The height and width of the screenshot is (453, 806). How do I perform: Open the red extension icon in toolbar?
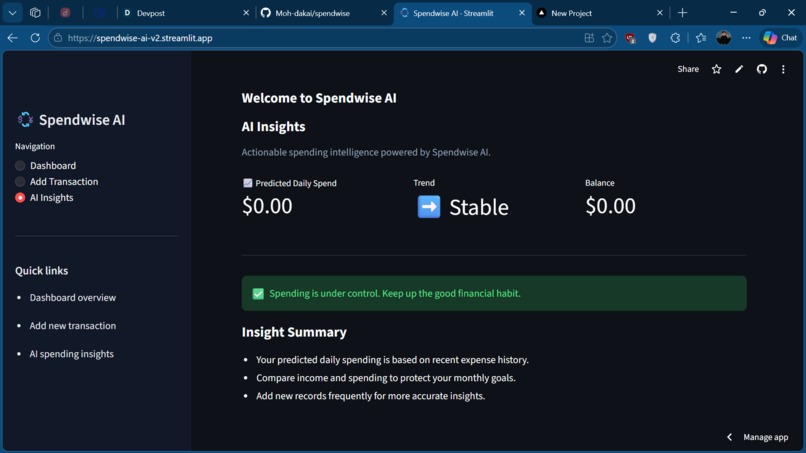tap(630, 38)
